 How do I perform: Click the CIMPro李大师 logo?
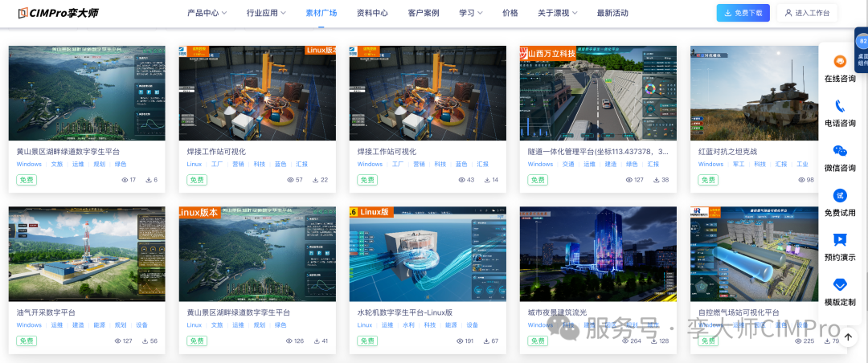point(58,13)
